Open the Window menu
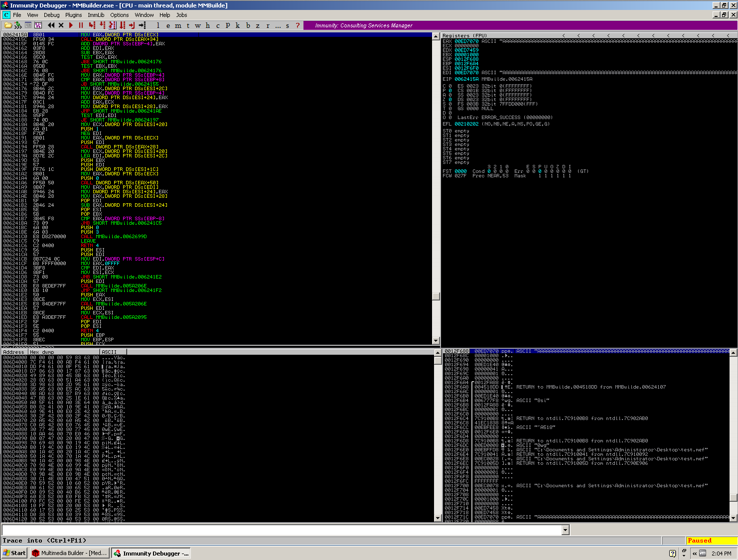Image resolution: width=738 pixels, height=560 pixels. 144,15
